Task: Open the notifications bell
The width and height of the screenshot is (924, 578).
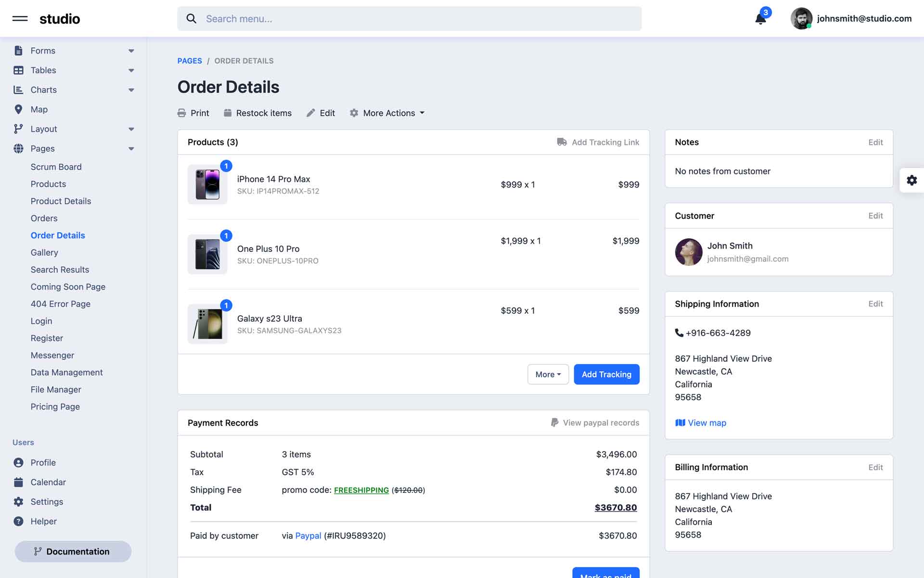Action: [x=760, y=19]
